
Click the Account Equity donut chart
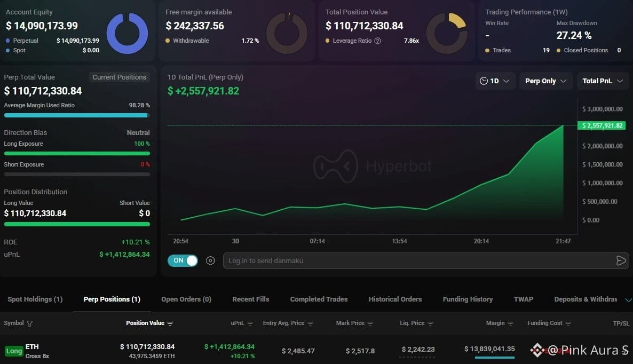coord(127,33)
